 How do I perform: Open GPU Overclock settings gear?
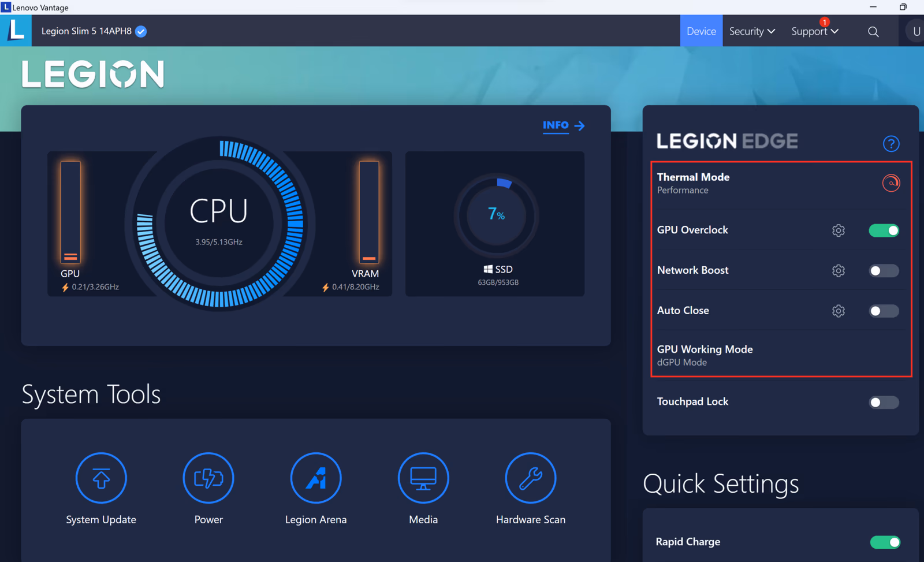[839, 230]
